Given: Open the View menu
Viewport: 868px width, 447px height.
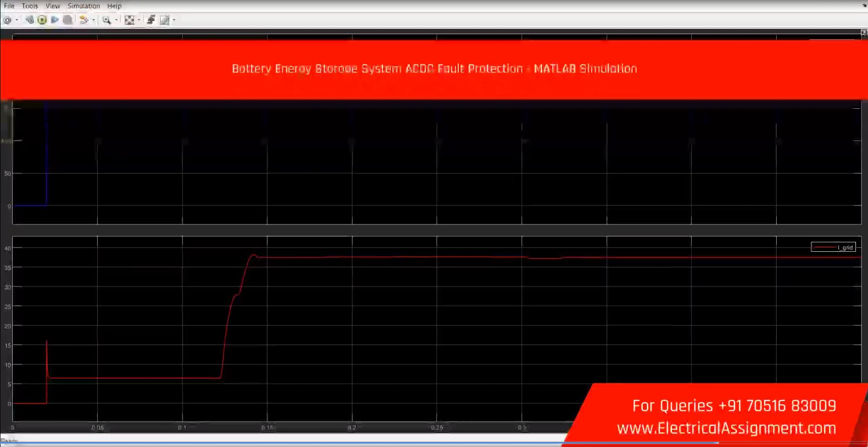Looking at the screenshot, I should click(x=53, y=6).
